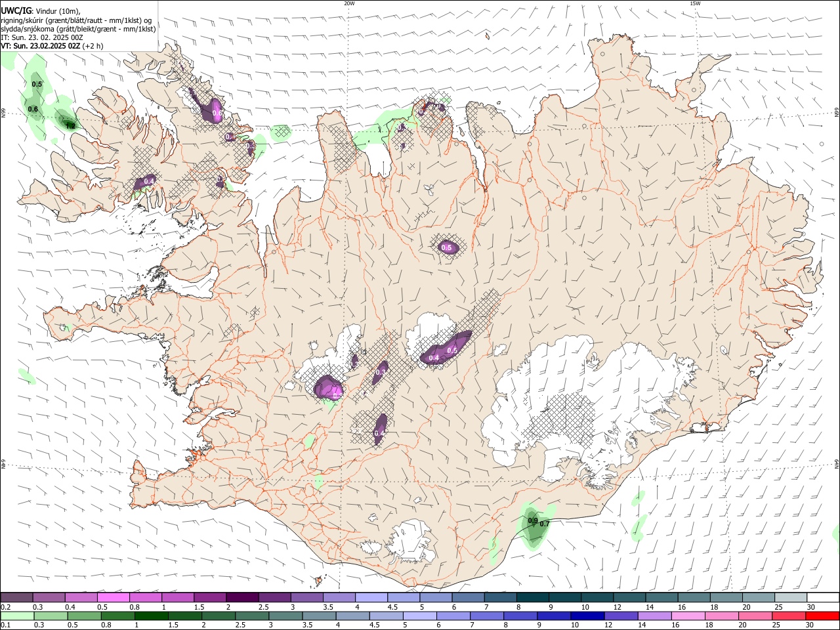Image resolution: width=840 pixels, height=630 pixels.
Task: Click the '20W' longitude label
Action: (x=349, y=3)
